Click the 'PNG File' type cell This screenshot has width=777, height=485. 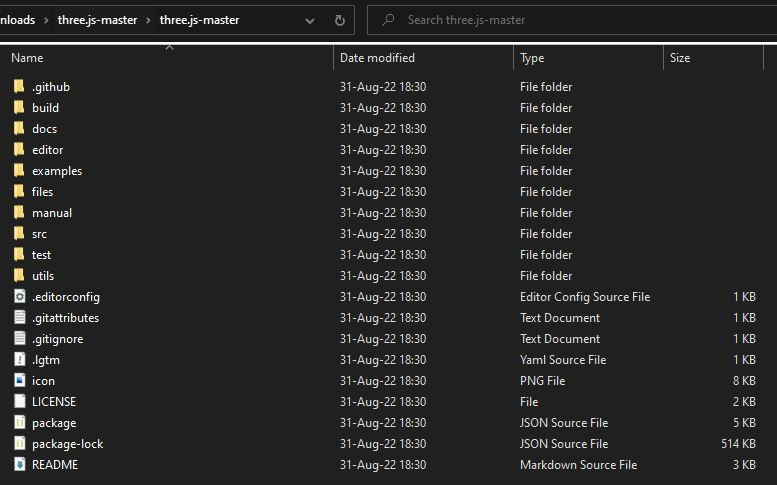coord(543,380)
